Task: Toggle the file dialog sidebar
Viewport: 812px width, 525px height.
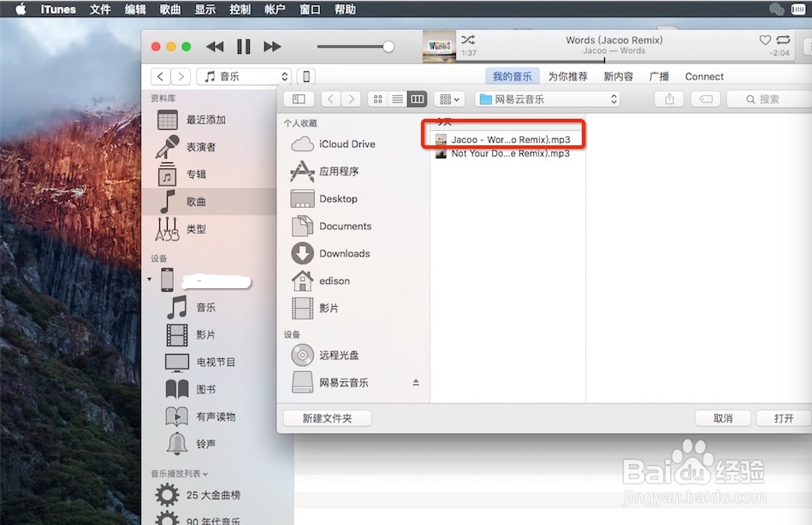Action: pos(299,99)
